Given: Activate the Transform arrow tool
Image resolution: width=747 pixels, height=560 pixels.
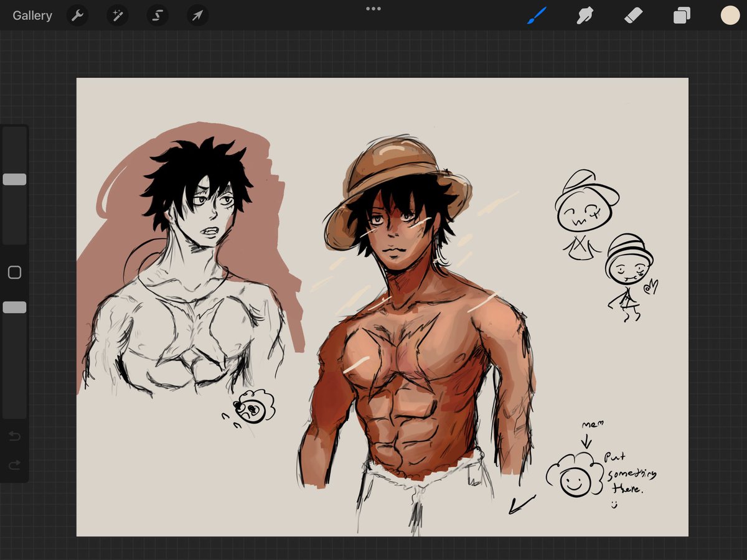Looking at the screenshot, I should tap(197, 16).
